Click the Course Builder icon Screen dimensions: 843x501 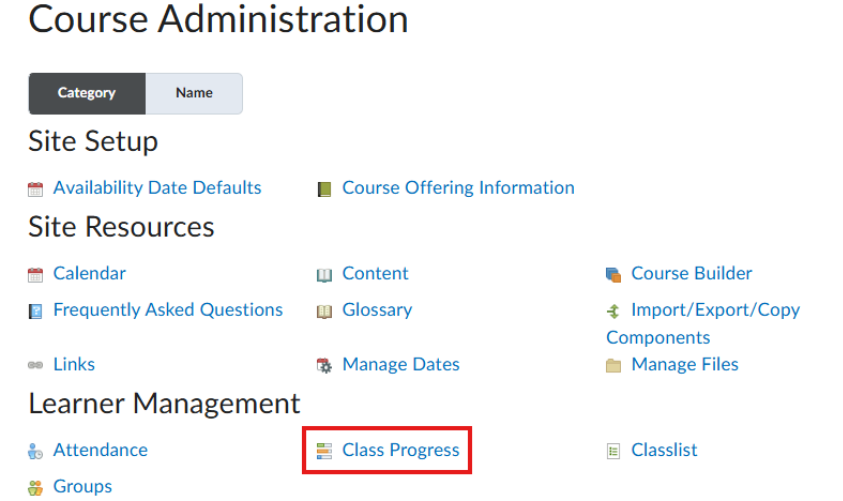point(614,275)
